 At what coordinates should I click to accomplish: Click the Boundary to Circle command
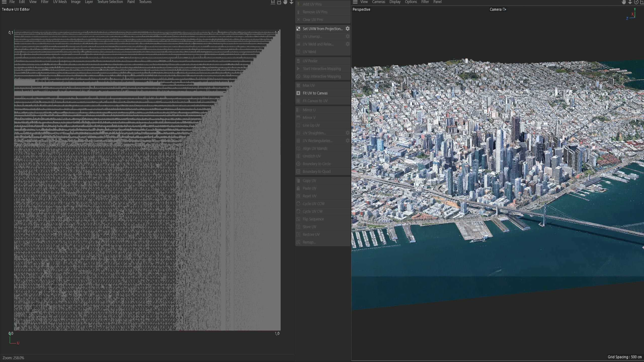tap(323, 164)
